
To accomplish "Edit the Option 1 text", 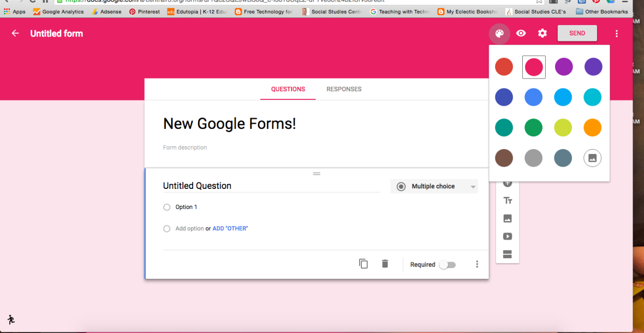I will tap(187, 207).
